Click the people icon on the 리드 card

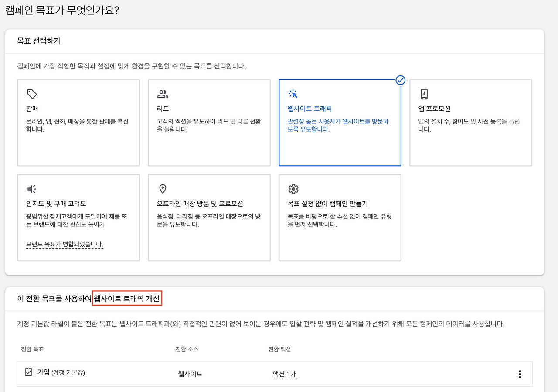tap(163, 93)
